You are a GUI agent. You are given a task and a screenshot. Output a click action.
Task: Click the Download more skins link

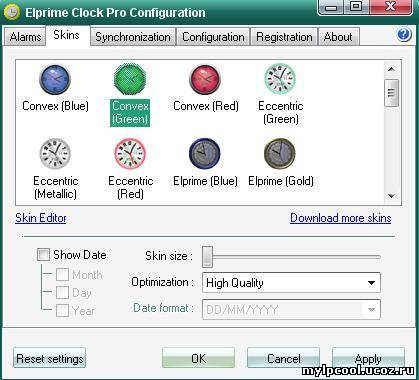(341, 218)
